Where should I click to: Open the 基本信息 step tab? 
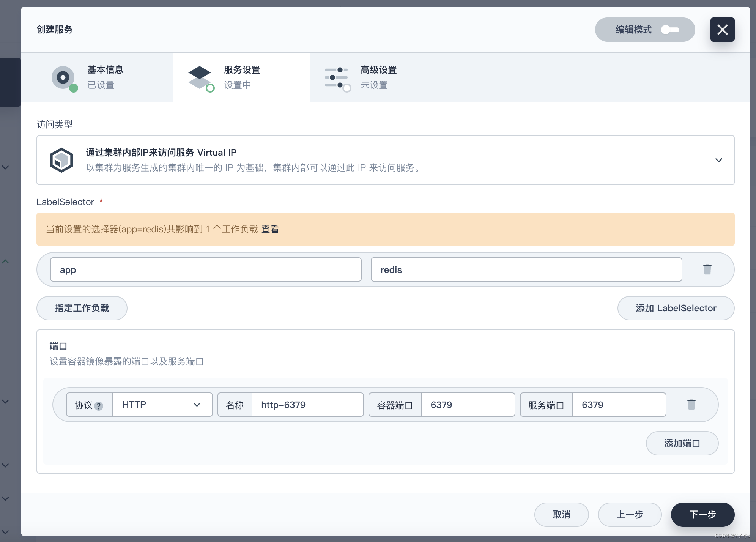[97, 77]
